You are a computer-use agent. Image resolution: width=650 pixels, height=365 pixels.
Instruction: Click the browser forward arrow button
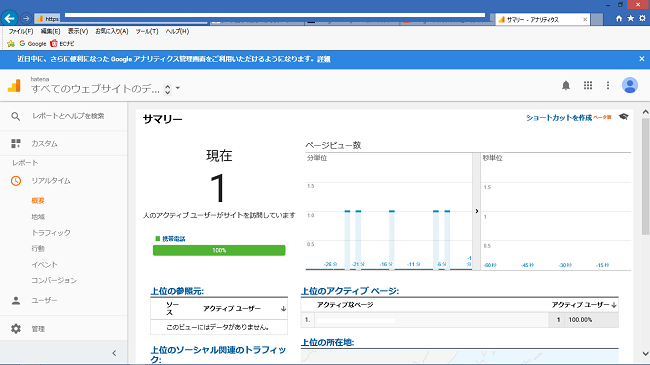(x=26, y=19)
